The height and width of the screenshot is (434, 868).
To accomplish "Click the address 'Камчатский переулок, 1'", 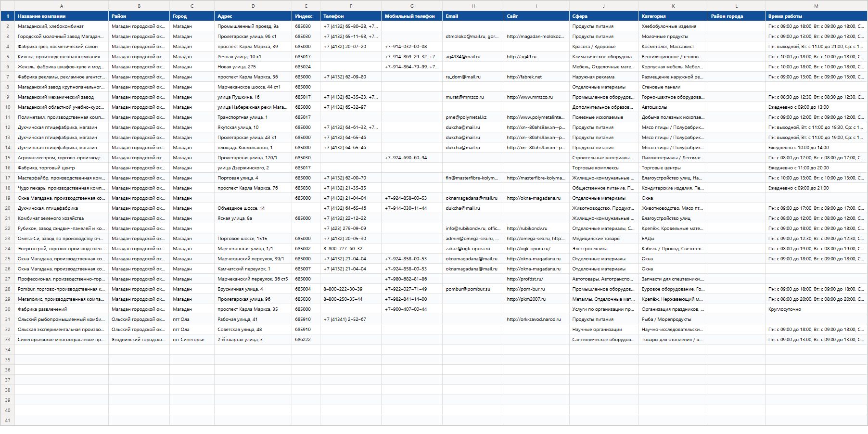I will (253, 269).
